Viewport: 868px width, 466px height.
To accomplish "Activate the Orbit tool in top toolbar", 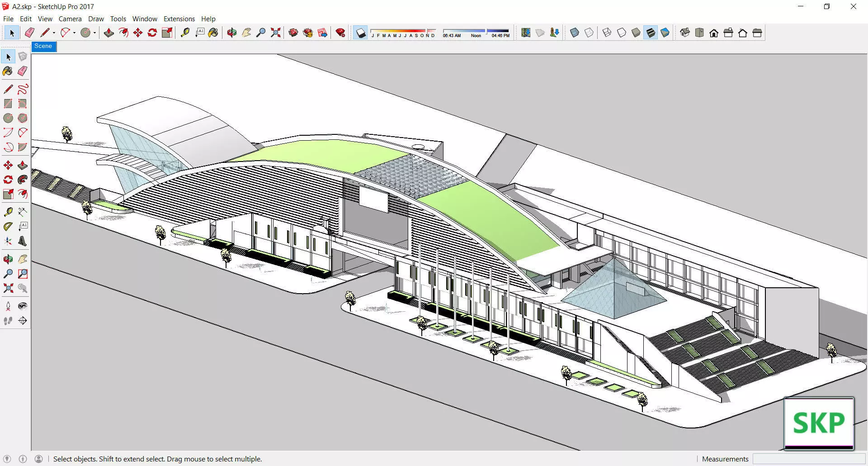I will pos(232,33).
